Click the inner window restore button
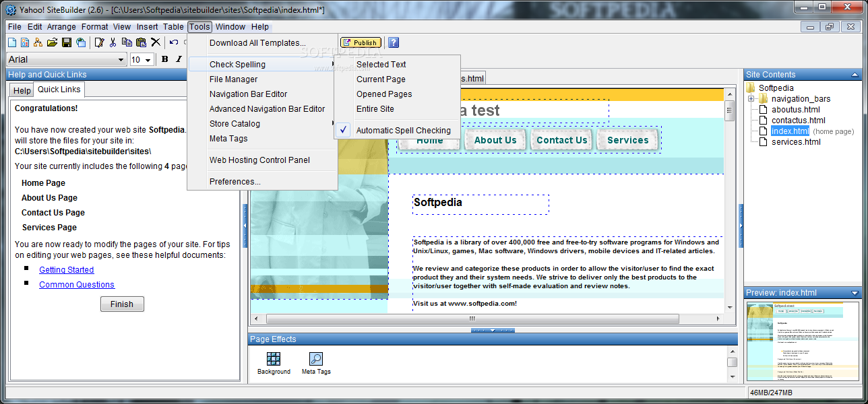This screenshot has height=404, width=868. [x=829, y=27]
